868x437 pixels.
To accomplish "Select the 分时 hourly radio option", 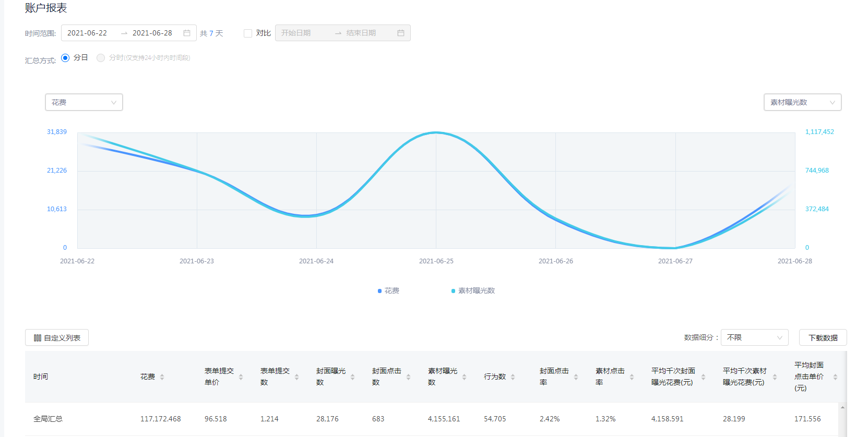I will click(101, 58).
